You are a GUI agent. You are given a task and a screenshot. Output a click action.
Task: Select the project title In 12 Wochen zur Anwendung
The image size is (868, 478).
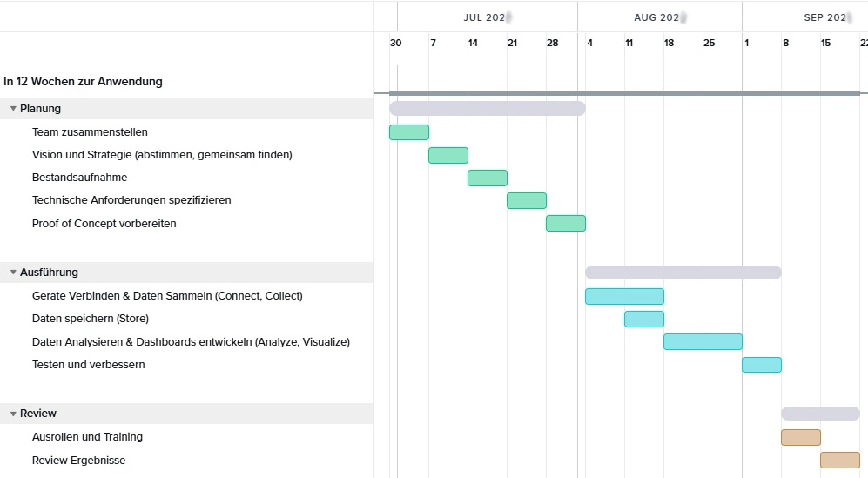[x=83, y=82]
